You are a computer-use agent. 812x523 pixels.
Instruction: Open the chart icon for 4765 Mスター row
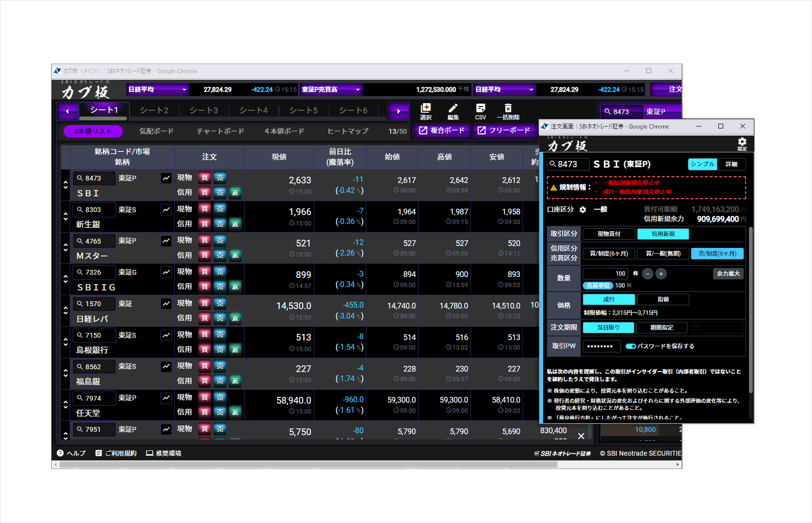pos(166,241)
